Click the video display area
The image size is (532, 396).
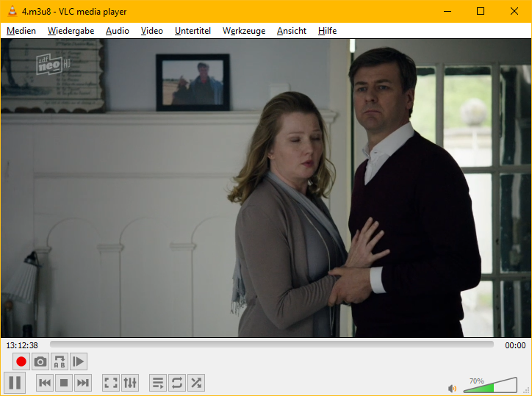tap(266, 188)
